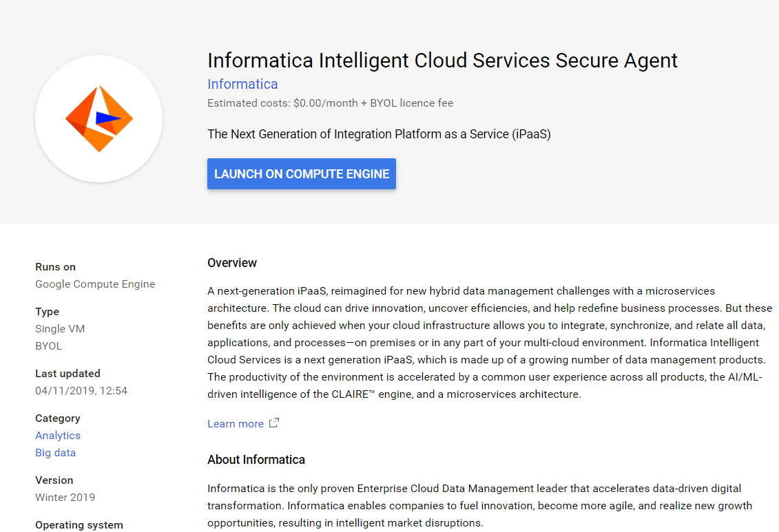Click the Informatica diamond logo icon

coord(98,118)
